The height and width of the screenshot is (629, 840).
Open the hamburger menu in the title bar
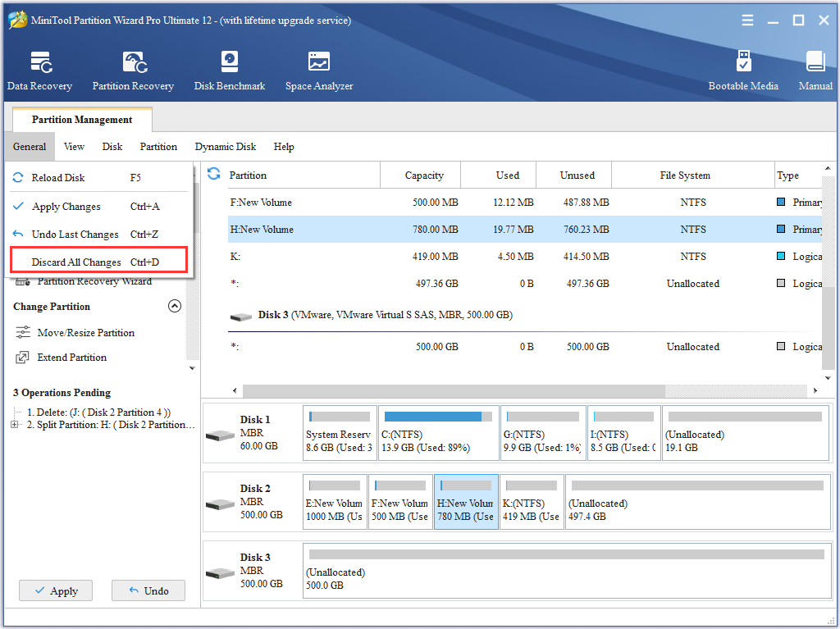click(x=747, y=21)
